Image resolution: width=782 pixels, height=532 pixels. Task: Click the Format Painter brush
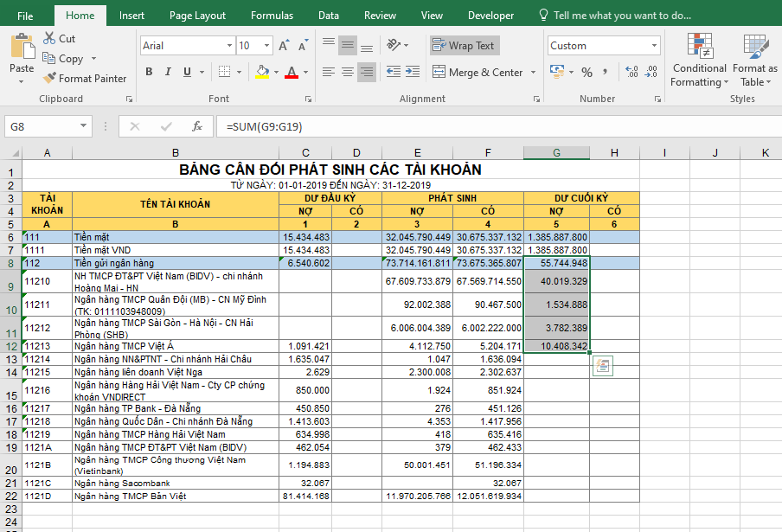pyautogui.click(x=50, y=79)
